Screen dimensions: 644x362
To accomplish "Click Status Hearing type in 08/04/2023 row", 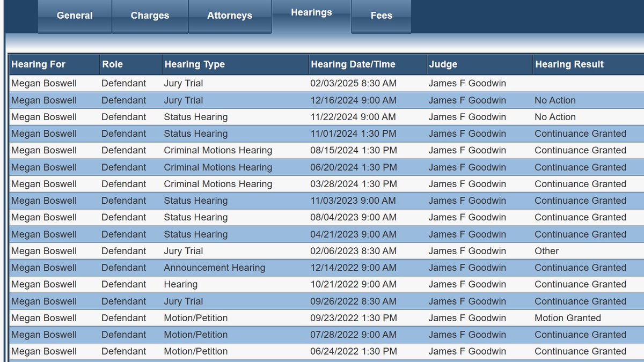I will (x=196, y=217).
